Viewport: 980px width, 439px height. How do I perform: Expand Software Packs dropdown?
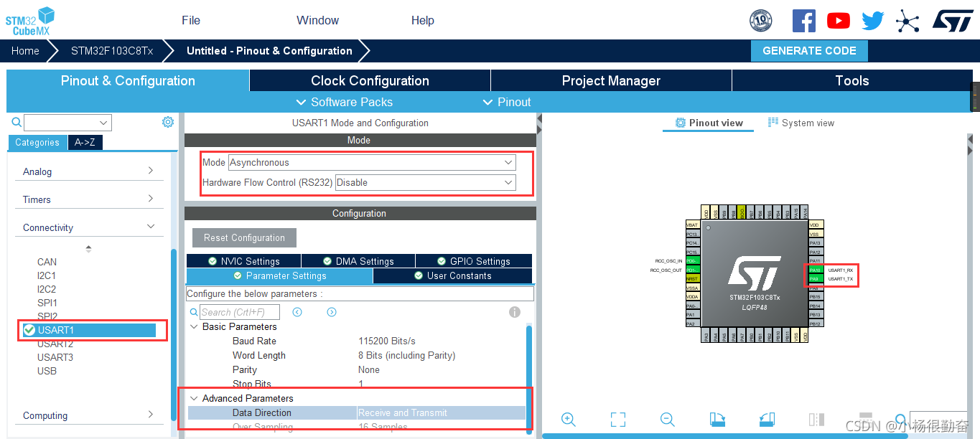pyautogui.click(x=345, y=102)
